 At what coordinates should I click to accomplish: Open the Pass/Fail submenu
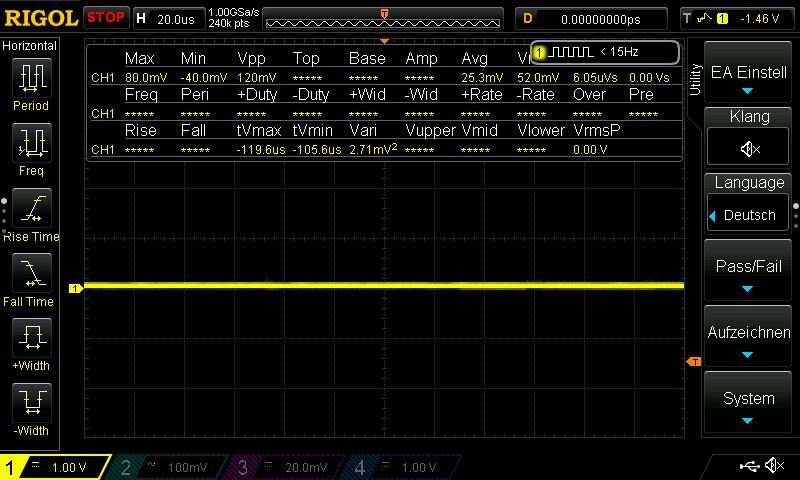click(749, 273)
